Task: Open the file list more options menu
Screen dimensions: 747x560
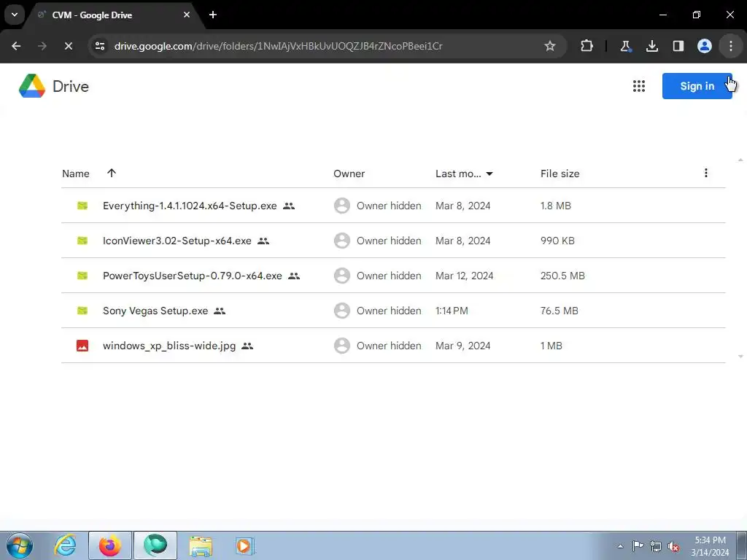Action: [706, 173]
